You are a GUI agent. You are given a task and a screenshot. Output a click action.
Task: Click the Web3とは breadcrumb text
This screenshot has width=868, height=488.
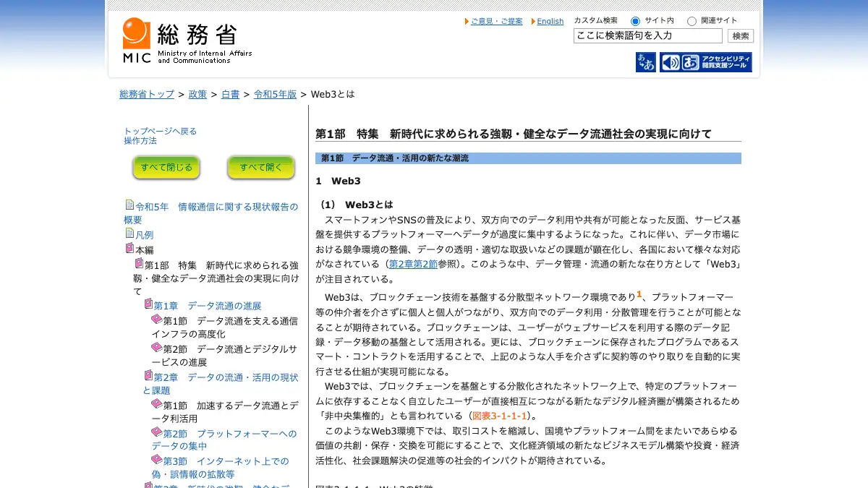pos(333,94)
